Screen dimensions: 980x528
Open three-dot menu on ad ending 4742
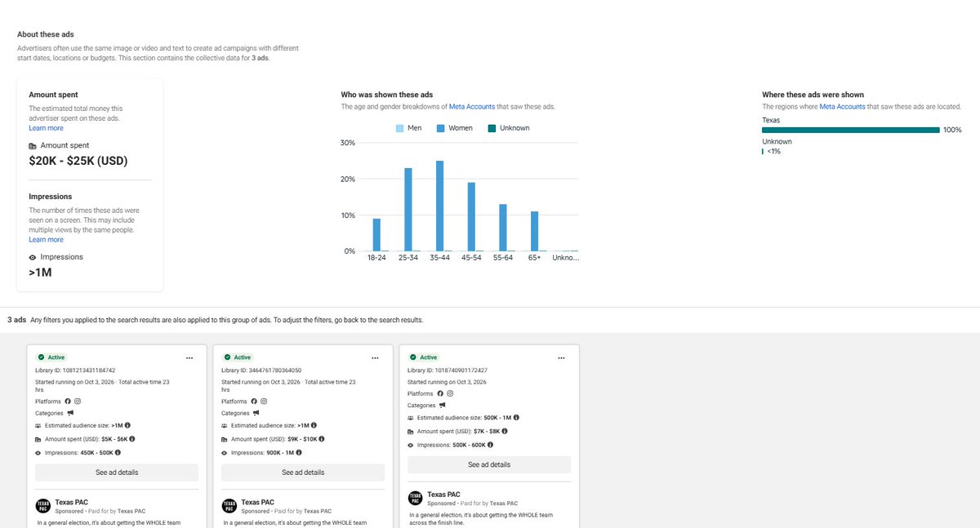189,357
